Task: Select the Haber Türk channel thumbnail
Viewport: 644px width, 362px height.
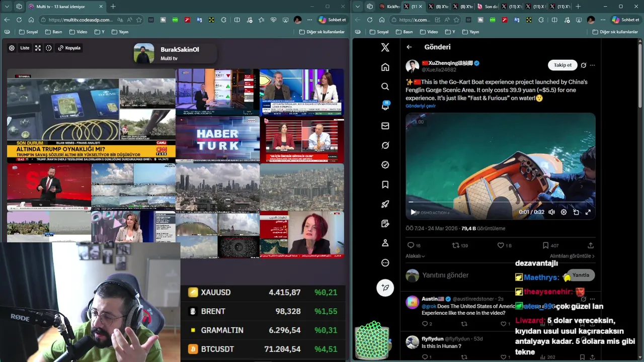Action: click(217, 140)
